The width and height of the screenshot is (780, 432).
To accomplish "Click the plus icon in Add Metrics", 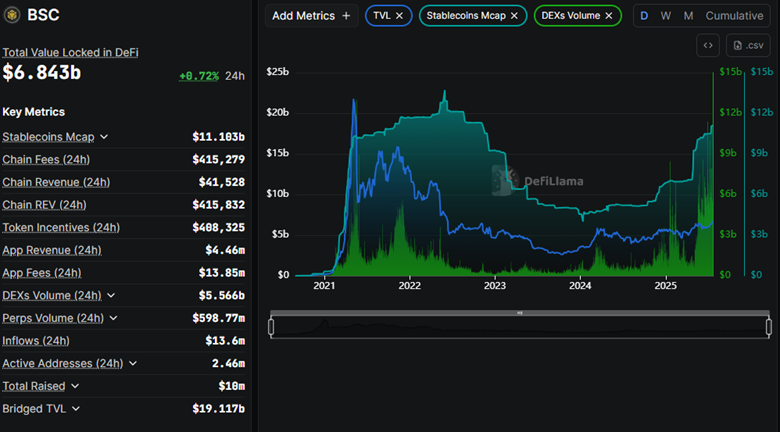I will (346, 16).
